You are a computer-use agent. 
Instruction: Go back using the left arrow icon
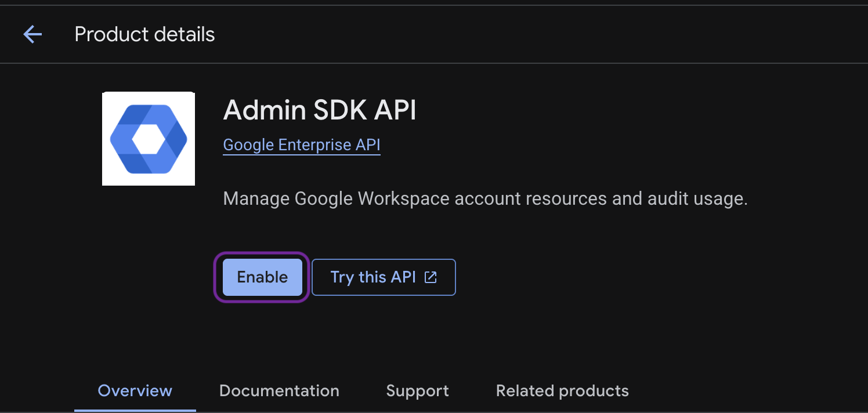coord(32,35)
